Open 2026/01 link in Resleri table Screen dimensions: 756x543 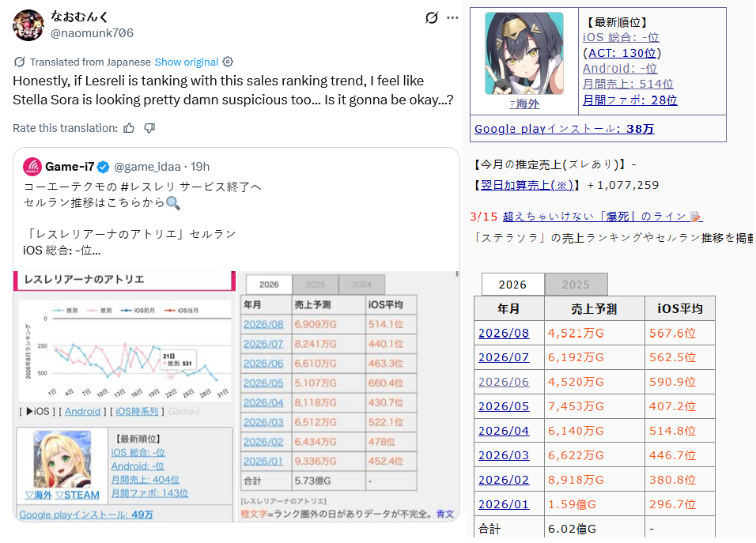tap(263, 461)
